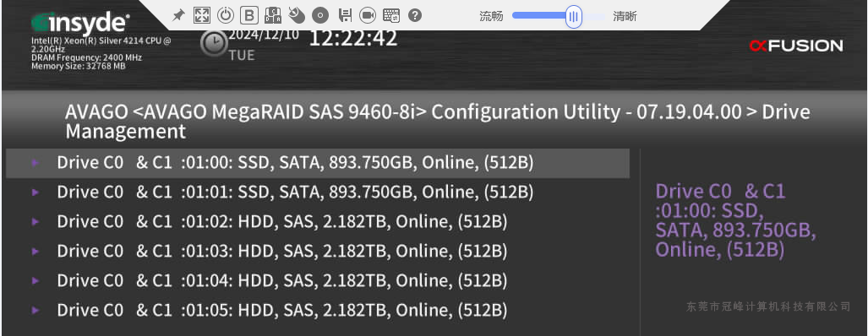This screenshot has height=336, width=868.
Task: Click the boot options B icon
Action: pyautogui.click(x=251, y=15)
